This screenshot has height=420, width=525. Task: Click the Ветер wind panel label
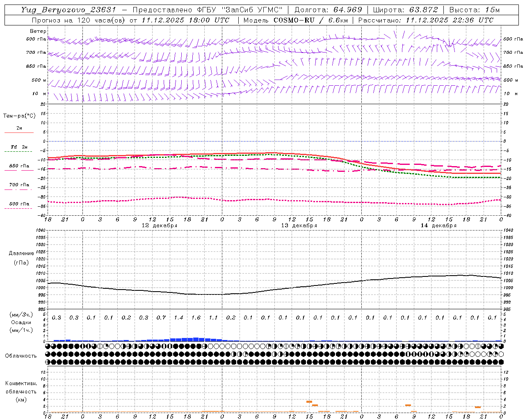(38, 31)
